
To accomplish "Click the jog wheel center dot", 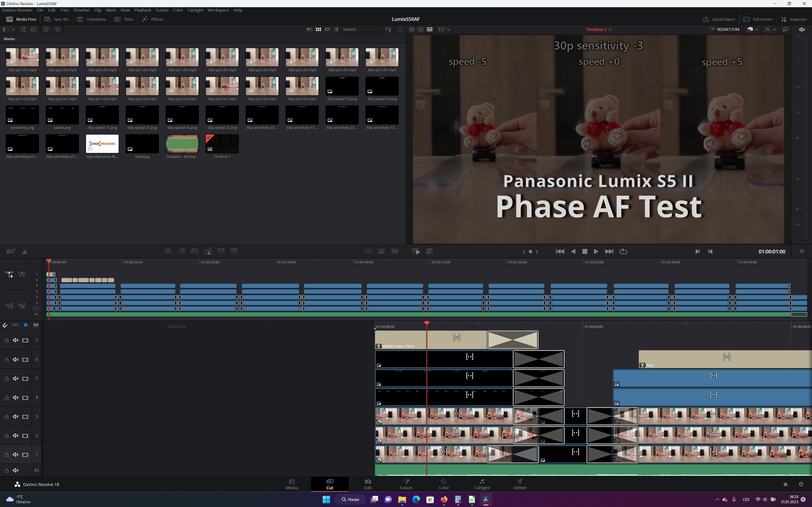I will pyautogui.click(x=530, y=251).
